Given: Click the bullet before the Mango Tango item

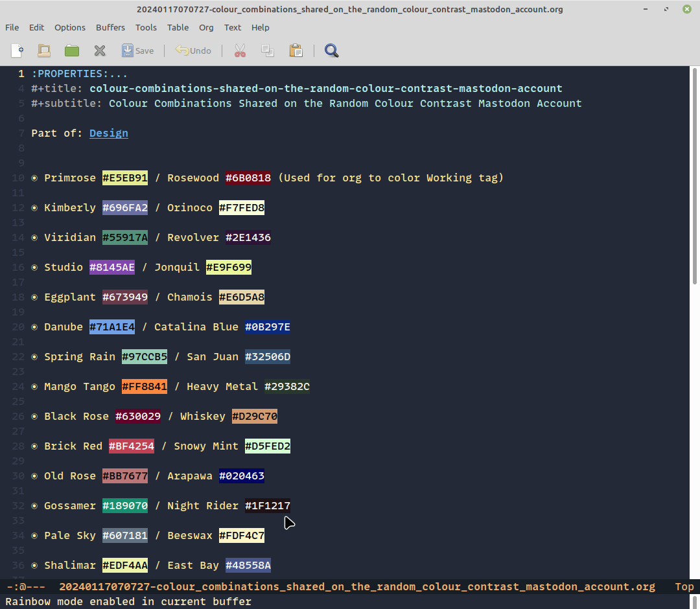Looking at the screenshot, I should pos(34,387).
